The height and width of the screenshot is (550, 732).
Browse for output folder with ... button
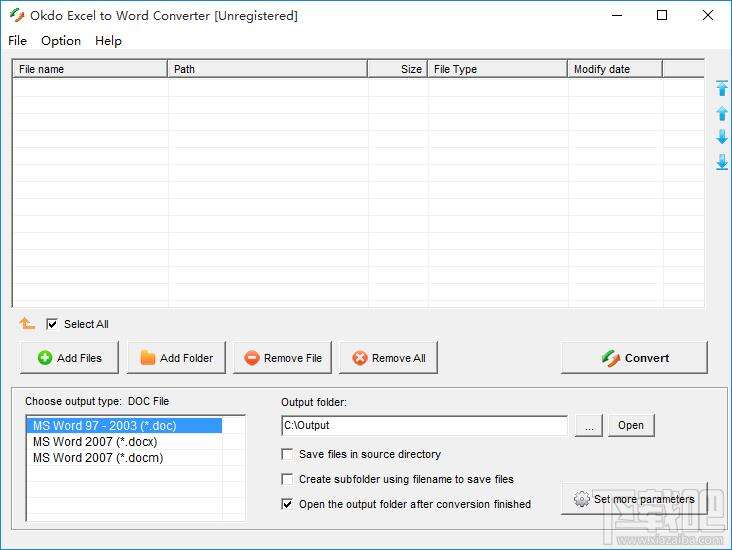tap(589, 425)
